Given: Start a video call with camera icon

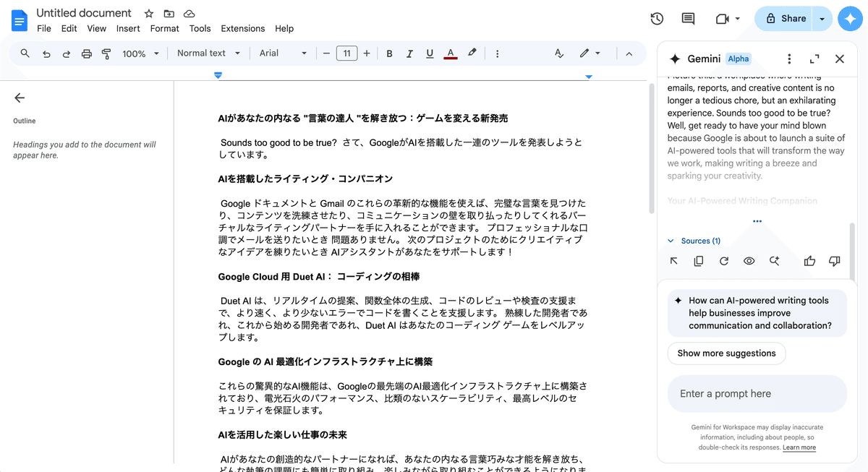Looking at the screenshot, I should coord(722,19).
